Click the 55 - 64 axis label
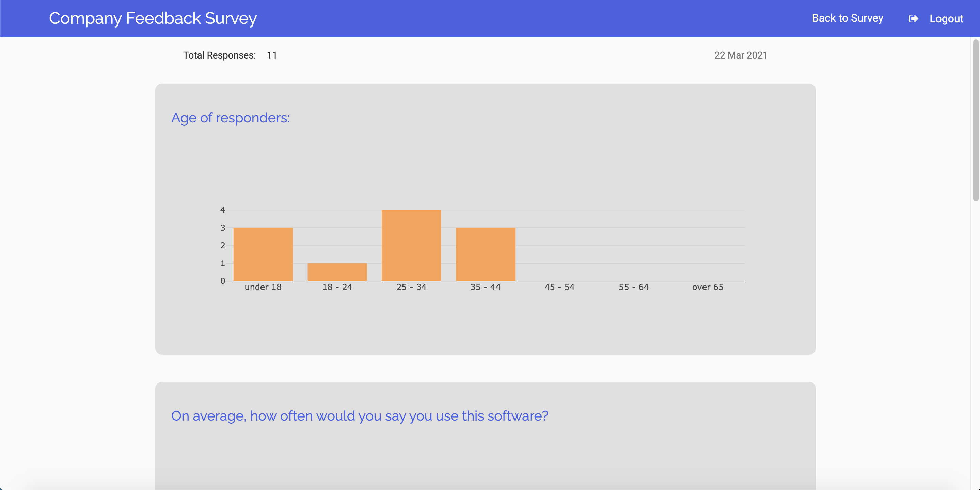The width and height of the screenshot is (980, 490). (x=633, y=287)
